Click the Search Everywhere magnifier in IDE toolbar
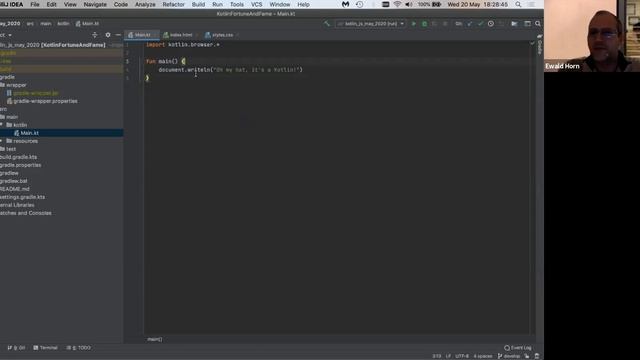 (x=538, y=24)
